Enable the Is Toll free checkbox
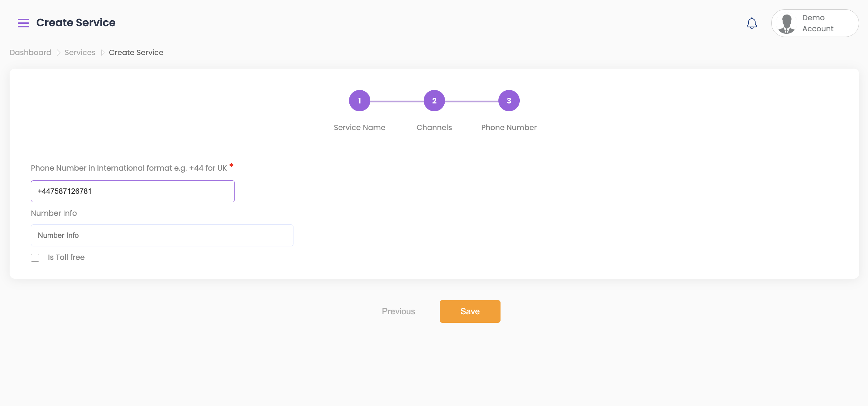 click(35, 258)
